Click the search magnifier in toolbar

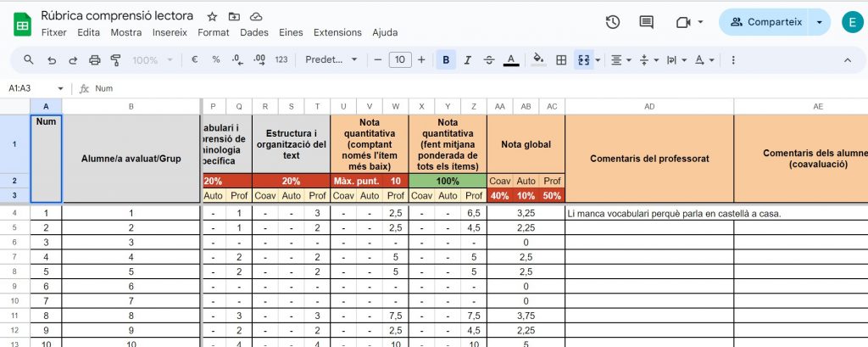29,60
